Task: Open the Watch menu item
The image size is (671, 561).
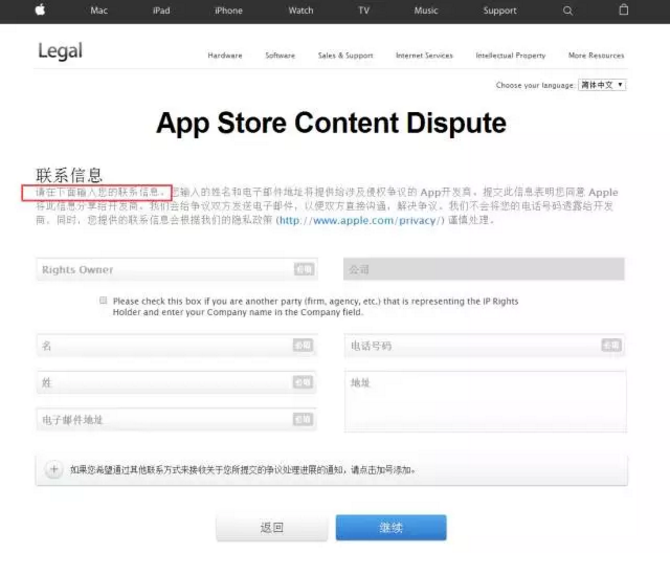Action: pos(301,10)
